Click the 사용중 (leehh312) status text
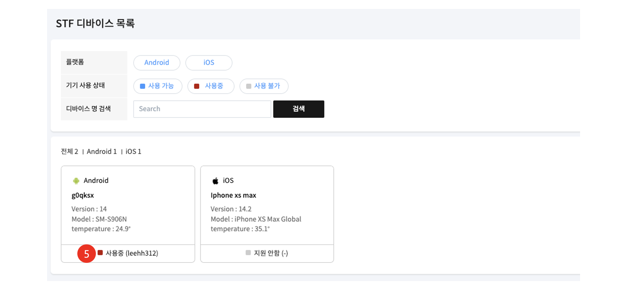 (x=132, y=253)
